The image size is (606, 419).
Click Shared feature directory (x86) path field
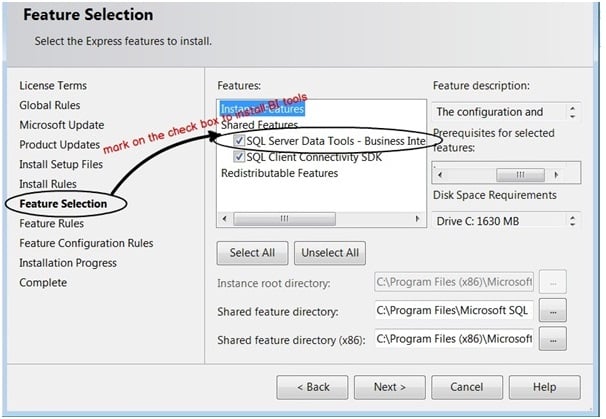tap(454, 339)
